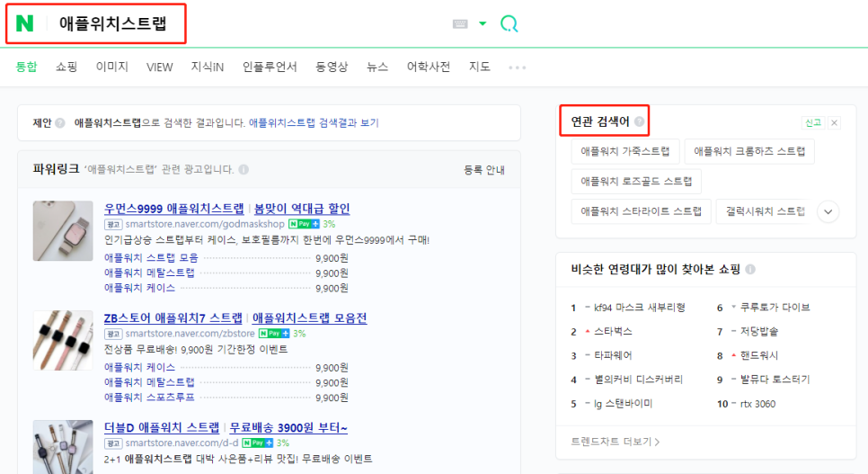Click the 봄맞이 역대급 할인 link
Viewport: 868px width, 474px height.
[x=302, y=209]
